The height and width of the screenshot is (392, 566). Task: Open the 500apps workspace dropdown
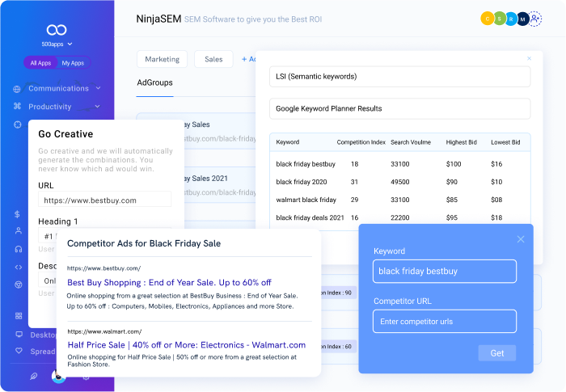point(57,44)
